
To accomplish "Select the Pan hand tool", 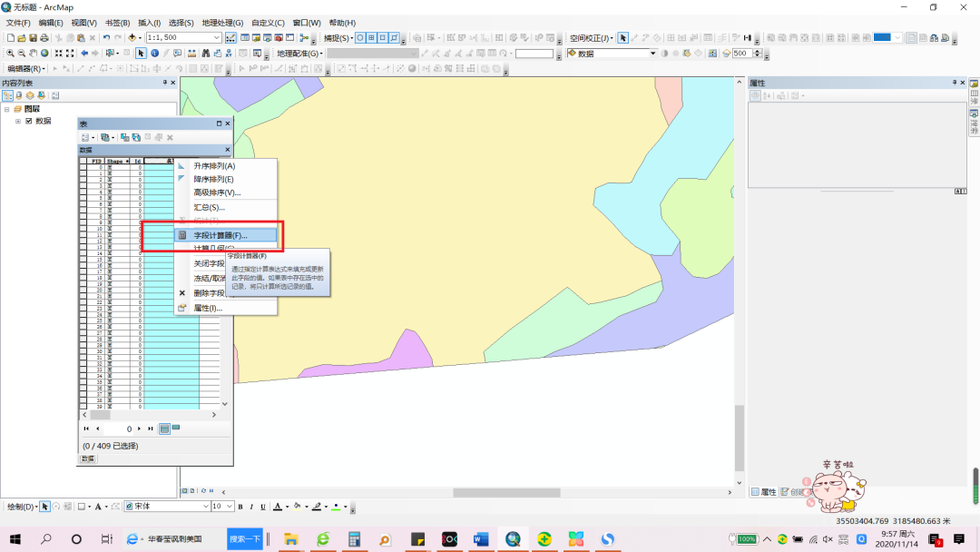I will click(x=34, y=54).
